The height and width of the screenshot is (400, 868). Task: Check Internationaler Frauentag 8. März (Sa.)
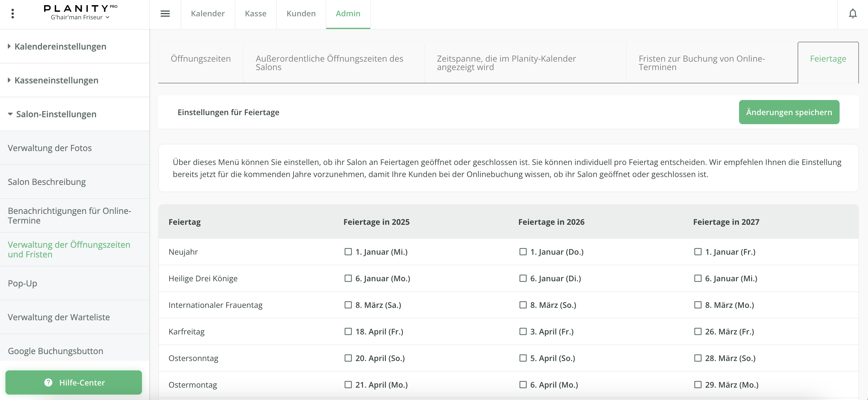tap(348, 305)
